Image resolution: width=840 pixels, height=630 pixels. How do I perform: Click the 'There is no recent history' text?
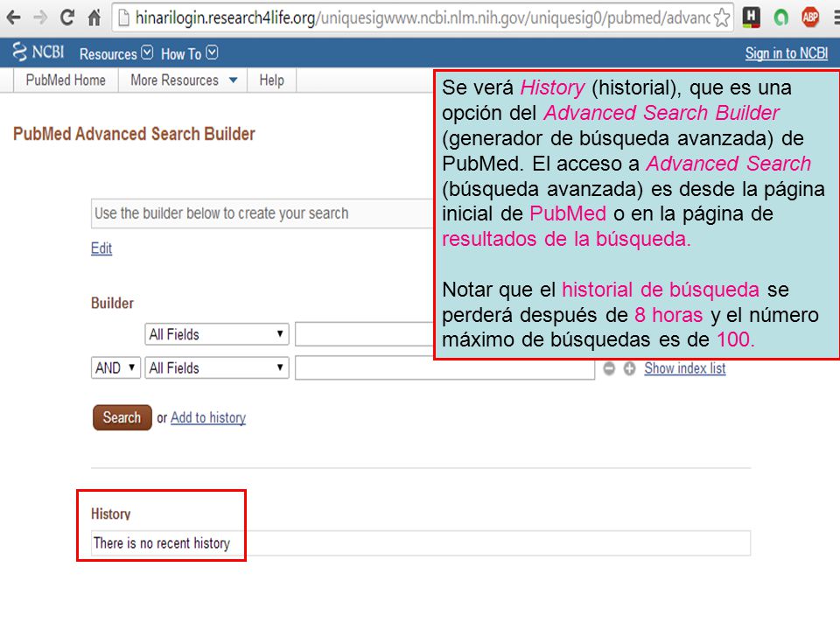(x=161, y=543)
